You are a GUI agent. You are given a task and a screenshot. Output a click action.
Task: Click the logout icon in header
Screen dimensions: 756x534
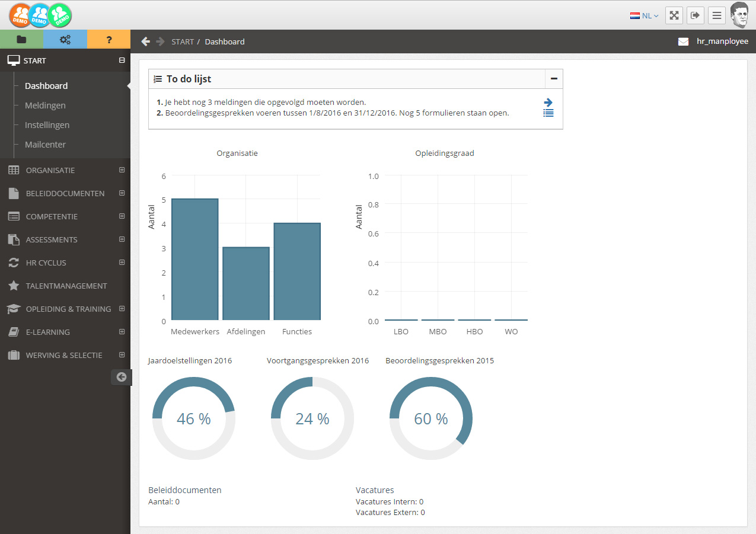[696, 15]
